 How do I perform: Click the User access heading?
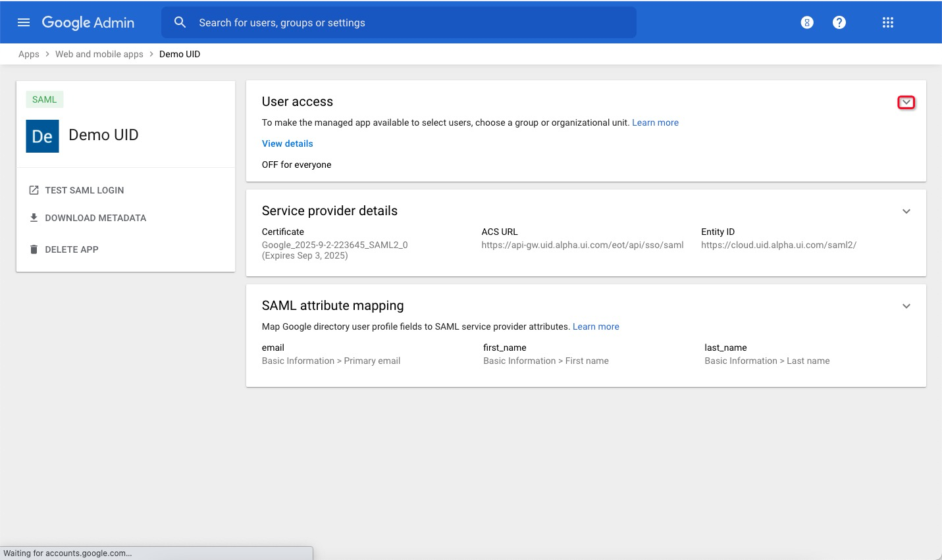pos(298,101)
